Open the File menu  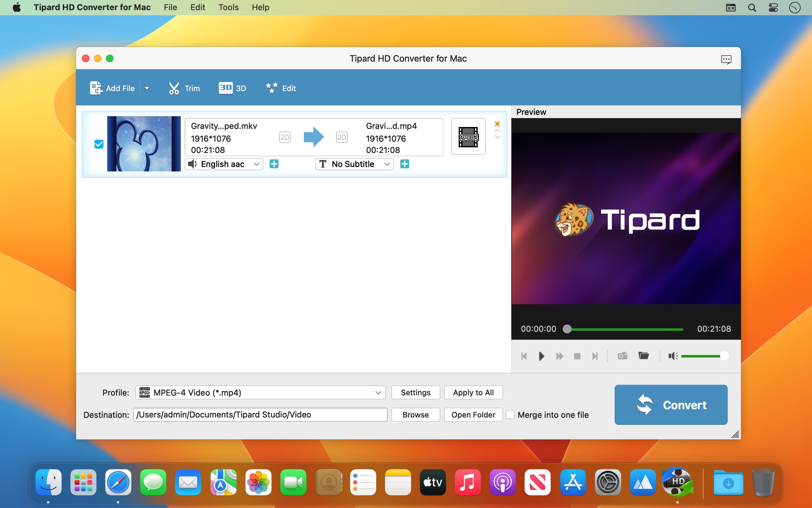170,7
